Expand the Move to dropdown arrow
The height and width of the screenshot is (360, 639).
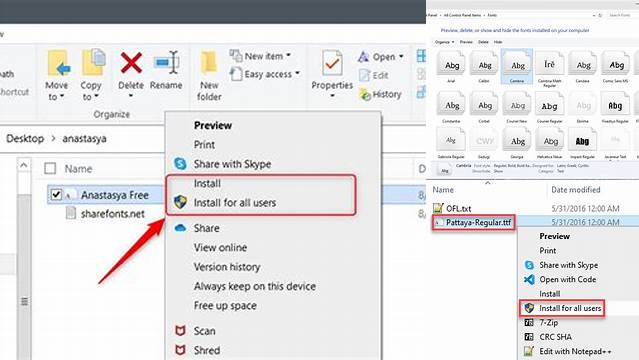[x=62, y=97]
